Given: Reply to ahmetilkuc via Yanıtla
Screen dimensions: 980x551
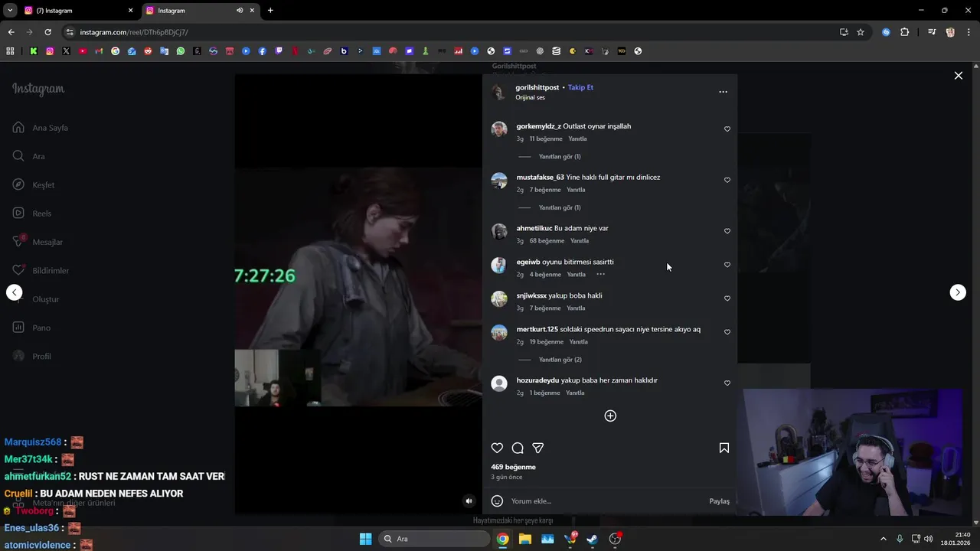Looking at the screenshot, I should click(580, 241).
